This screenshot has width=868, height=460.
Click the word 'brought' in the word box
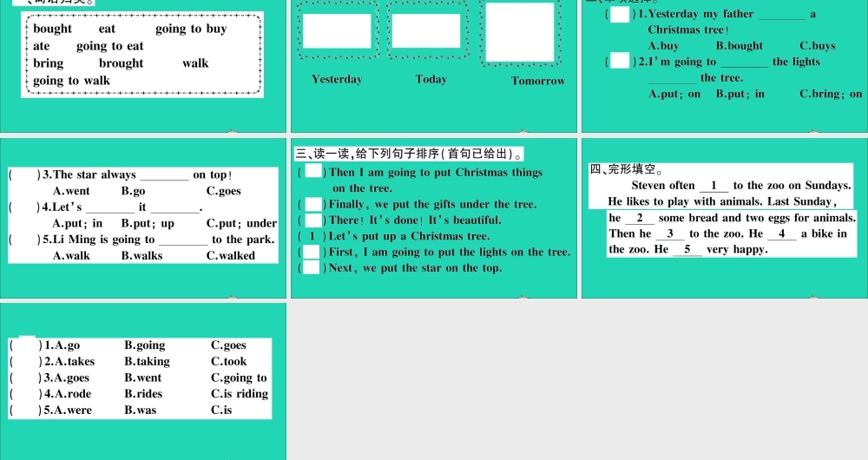[x=121, y=63]
